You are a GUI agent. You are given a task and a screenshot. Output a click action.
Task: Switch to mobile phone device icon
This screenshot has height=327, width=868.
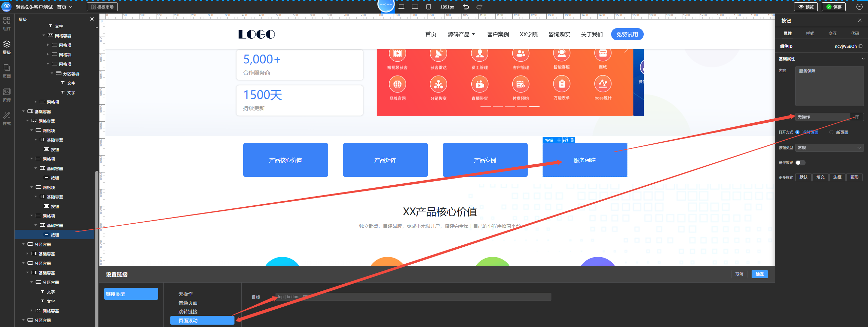pos(429,7)
